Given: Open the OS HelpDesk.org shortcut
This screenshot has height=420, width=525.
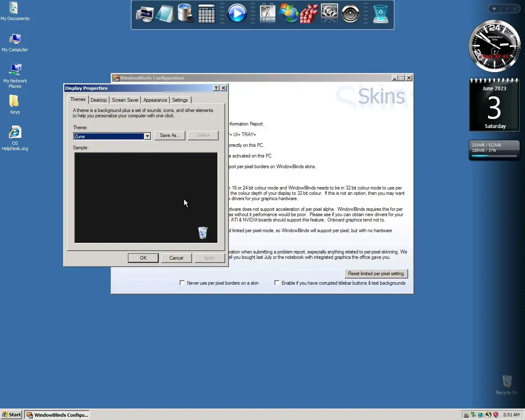Looking at the screenshot, I should coord(15,139).
